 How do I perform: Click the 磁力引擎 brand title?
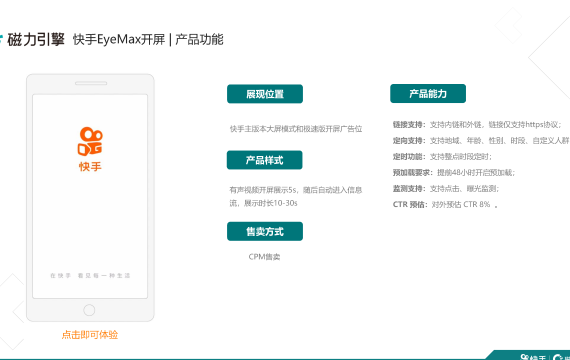coord(36,39)
